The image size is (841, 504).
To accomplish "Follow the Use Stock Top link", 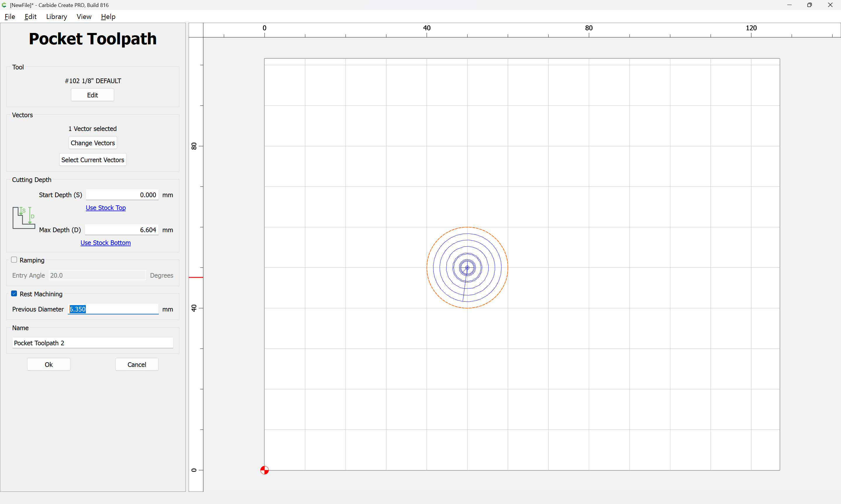I will 105,207.
